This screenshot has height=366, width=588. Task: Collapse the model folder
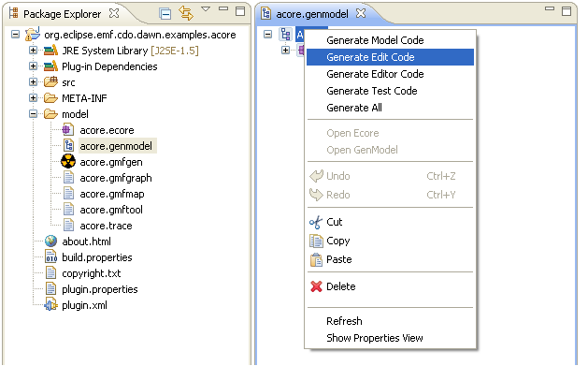33,114
